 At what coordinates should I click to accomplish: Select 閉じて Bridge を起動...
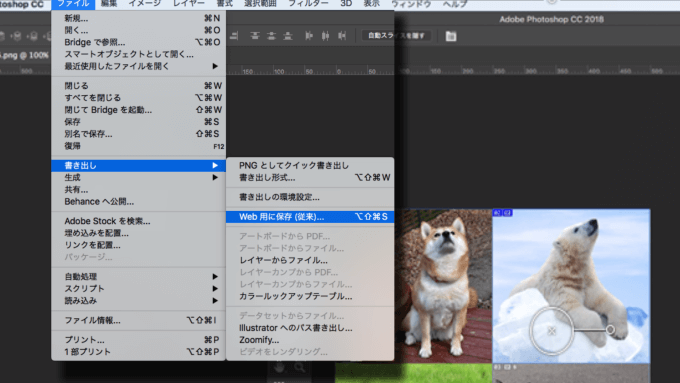138,110
